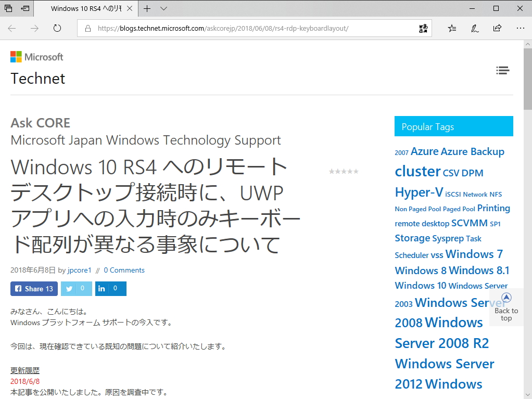Click the vertical scrollbar thumb
This screenshot has width=532, height=399.
(x=528, y=79)
